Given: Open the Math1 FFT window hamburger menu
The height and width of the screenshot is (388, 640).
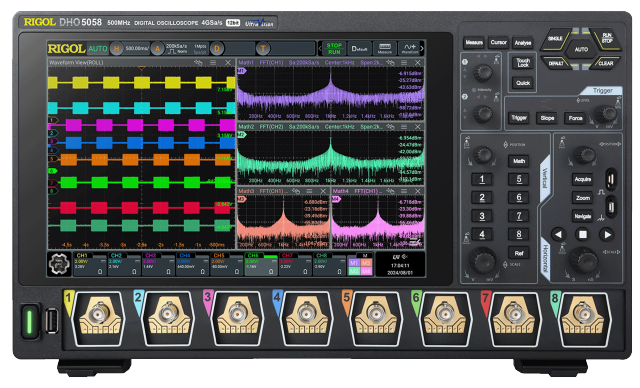Looking at the screenshot, I should [x=404, y=62].
